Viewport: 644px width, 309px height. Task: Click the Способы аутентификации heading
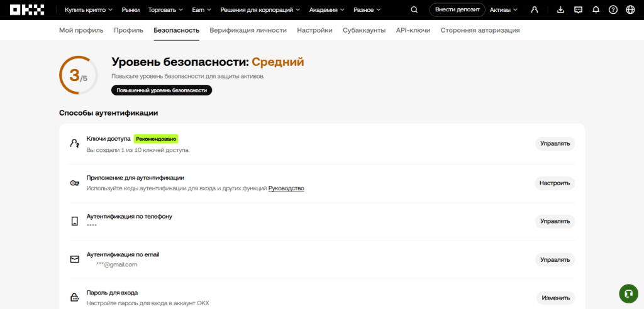point(108,113)
